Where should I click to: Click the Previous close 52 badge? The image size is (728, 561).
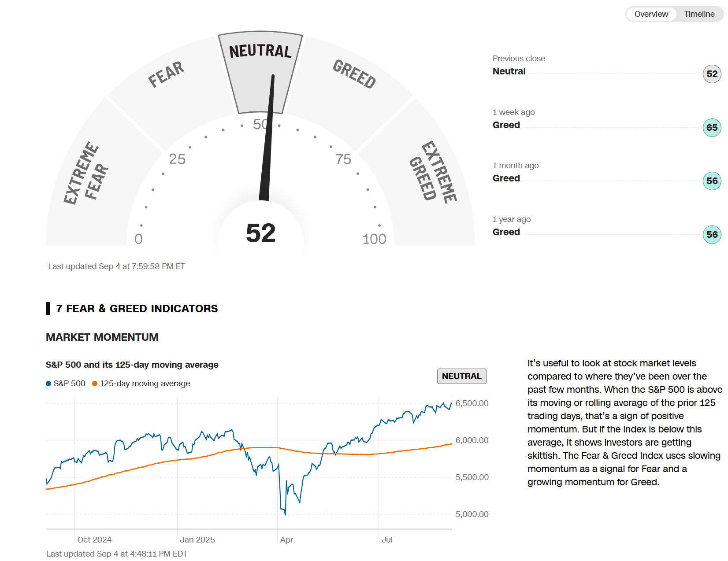pyautogui.click(x=712, y=74)
